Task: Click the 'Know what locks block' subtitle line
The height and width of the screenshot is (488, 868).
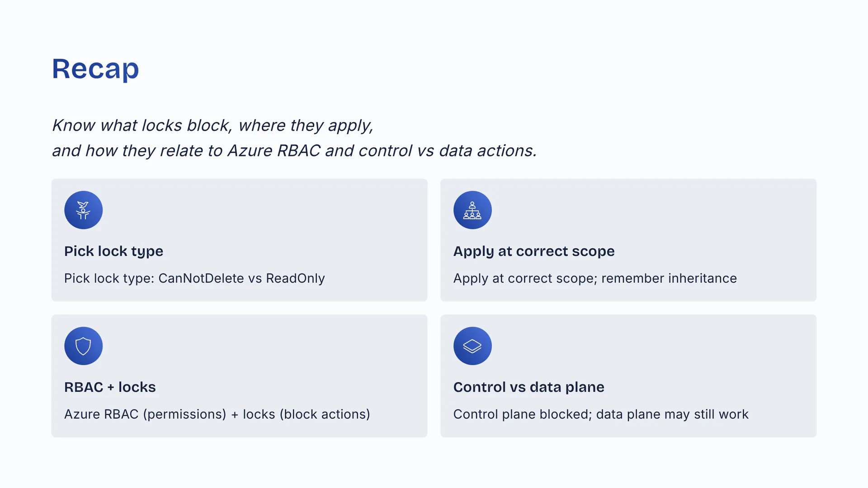Action: (212, 125)
